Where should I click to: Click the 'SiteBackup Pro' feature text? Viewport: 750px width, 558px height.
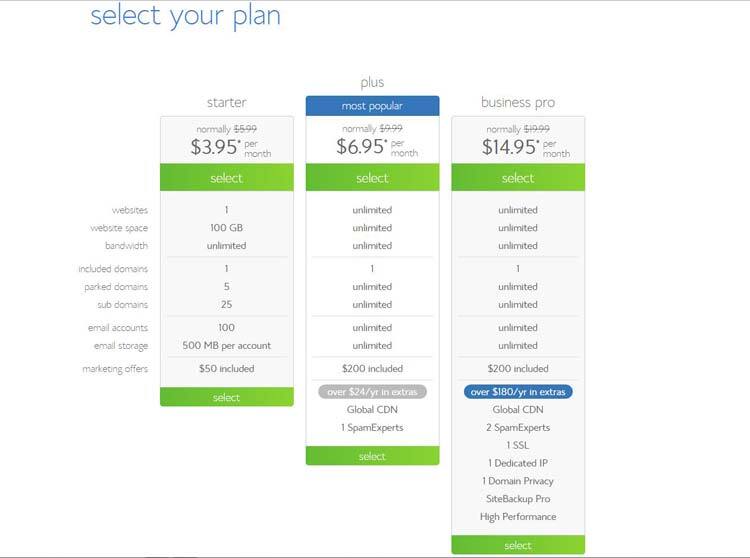518,499
